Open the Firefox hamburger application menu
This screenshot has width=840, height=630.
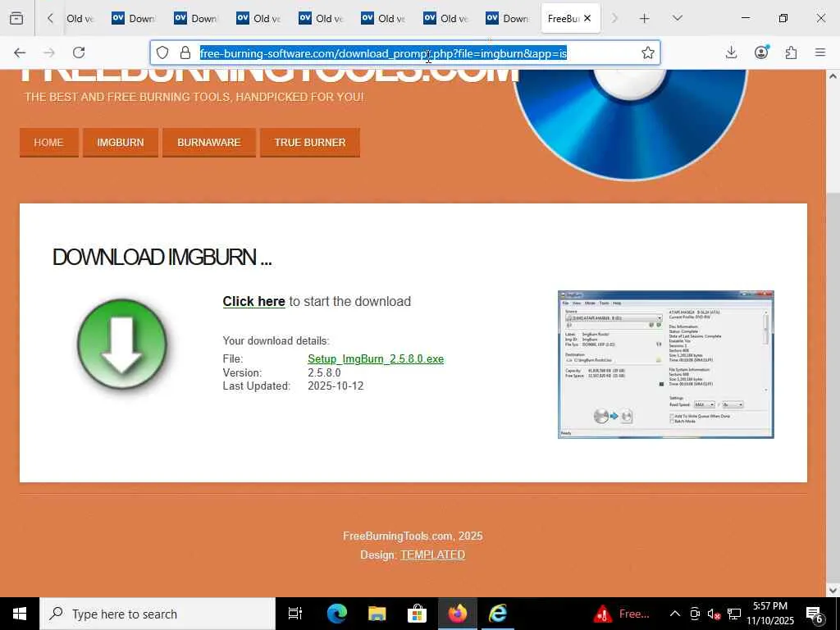point(820,52)
